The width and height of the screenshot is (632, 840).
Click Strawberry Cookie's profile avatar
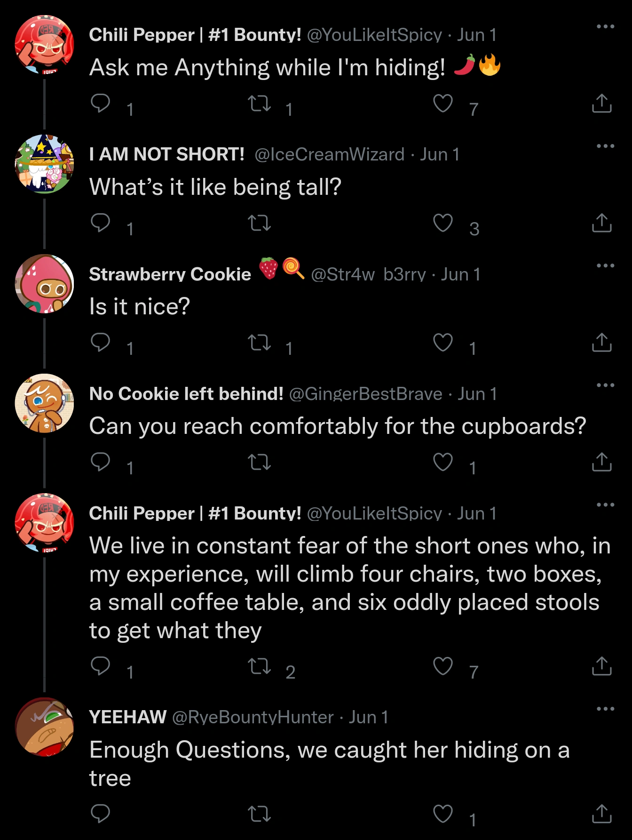pyautogui.click(x=46, y=282)
